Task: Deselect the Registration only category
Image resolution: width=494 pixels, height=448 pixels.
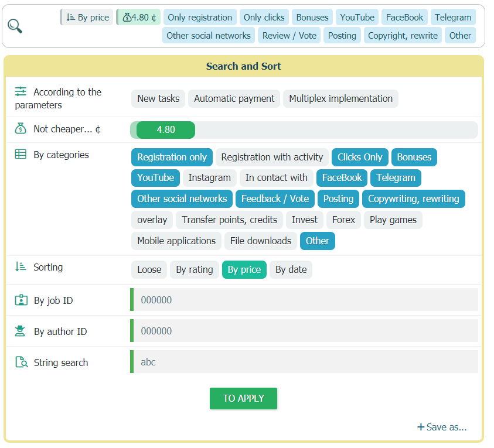Action: 172,157
